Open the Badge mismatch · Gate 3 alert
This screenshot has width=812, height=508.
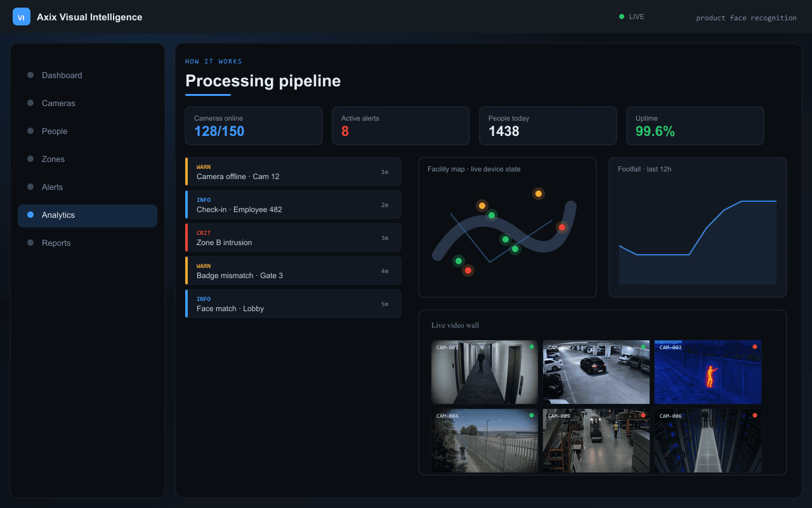click(293, 271)
